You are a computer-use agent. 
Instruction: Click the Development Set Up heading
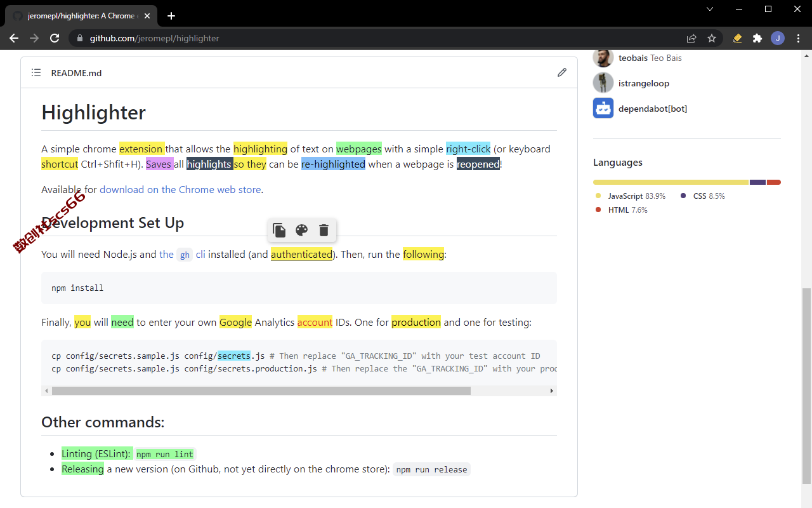(x=113, y=223)
